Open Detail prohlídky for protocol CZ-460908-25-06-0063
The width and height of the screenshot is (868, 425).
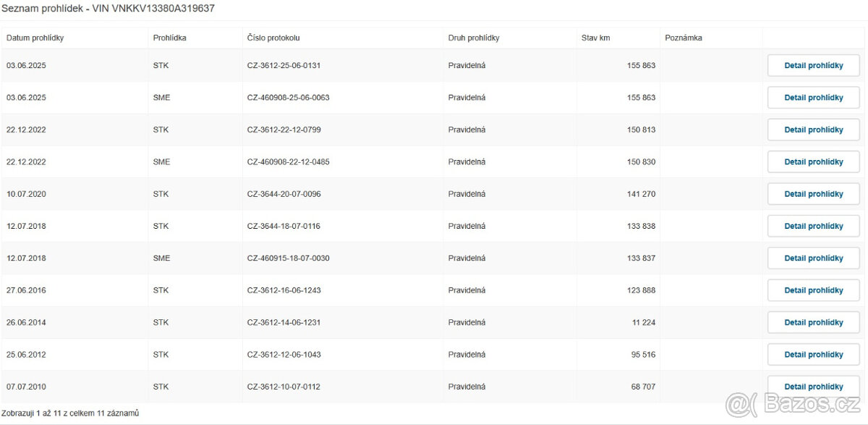point(813,98)
